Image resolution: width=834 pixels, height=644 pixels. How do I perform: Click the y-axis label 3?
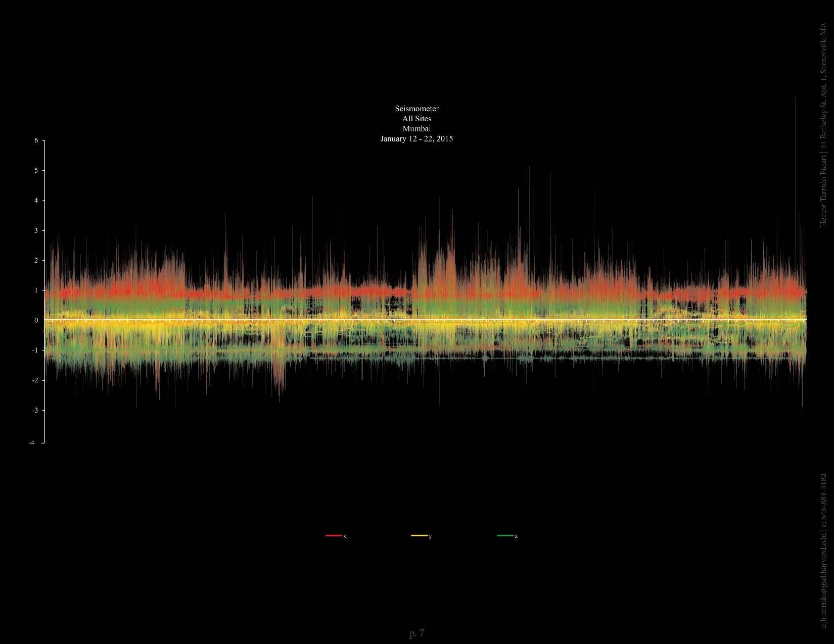36,230
